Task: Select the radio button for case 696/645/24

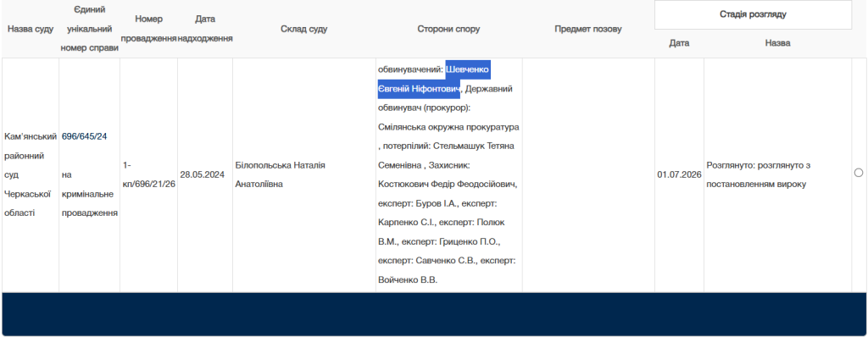Action: (x=859, y=174)
